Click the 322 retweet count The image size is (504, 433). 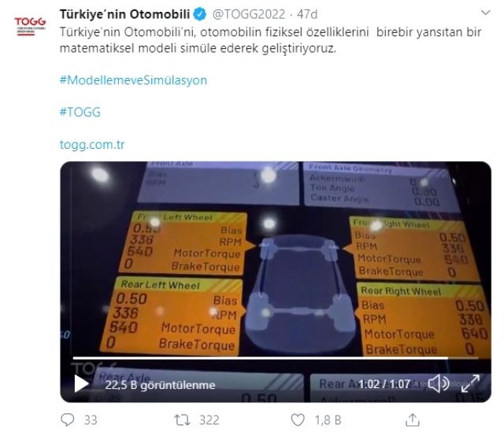tap(209, 420)
